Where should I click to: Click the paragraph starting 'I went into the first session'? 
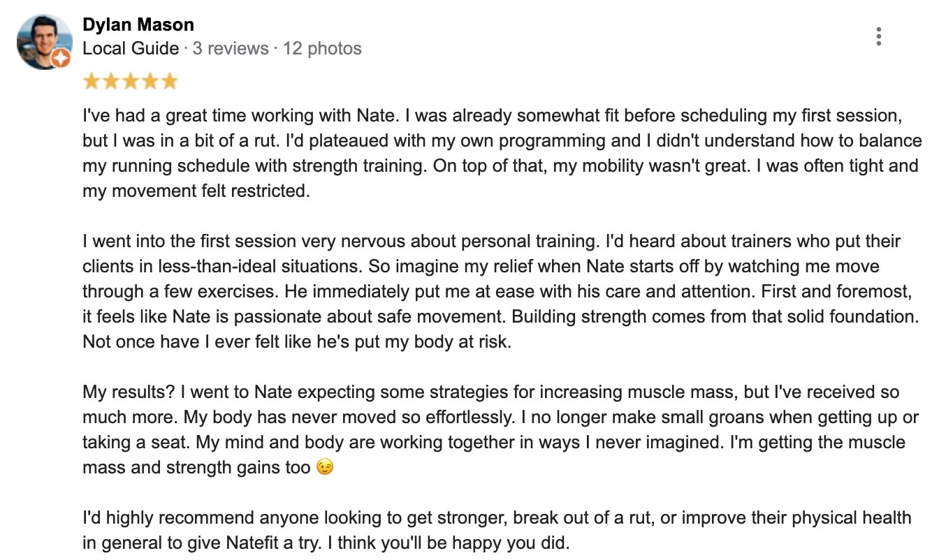click(489, 292)
